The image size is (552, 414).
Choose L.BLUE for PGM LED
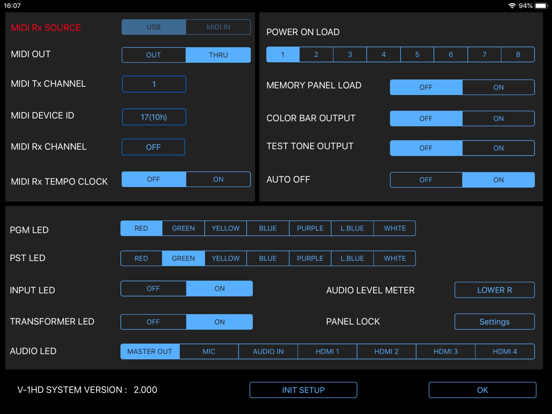pos(352,228)
